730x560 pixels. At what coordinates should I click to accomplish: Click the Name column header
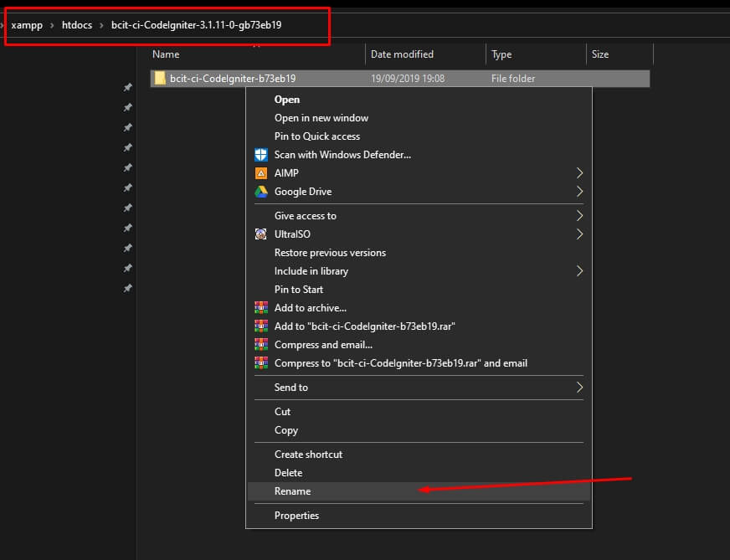(166, 54)
